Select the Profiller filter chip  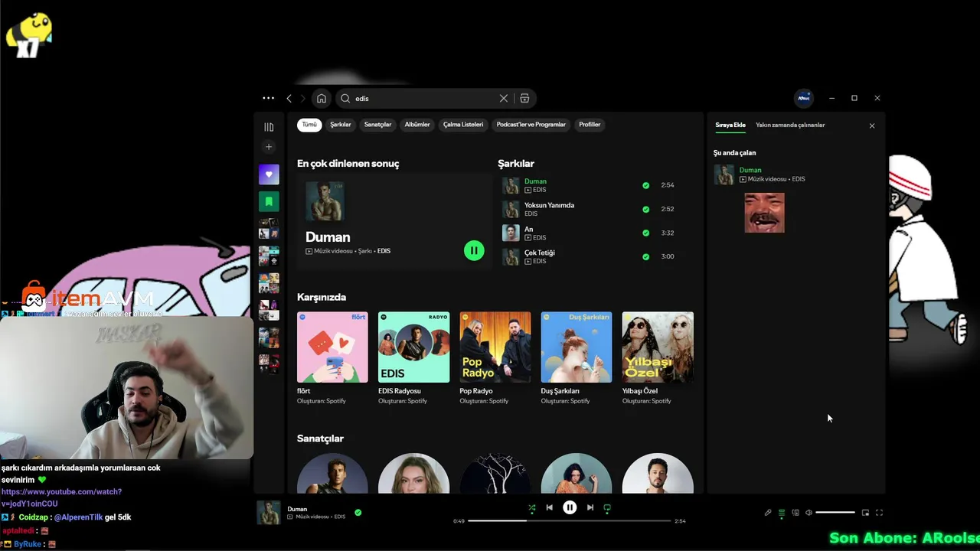click(590, 125)
